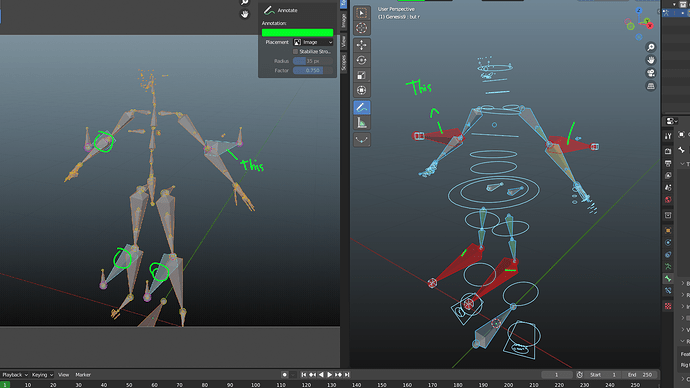This screenshot has width=690, height=388.
Task: Open Marker menu in timeline
Action: click(83, 375)
